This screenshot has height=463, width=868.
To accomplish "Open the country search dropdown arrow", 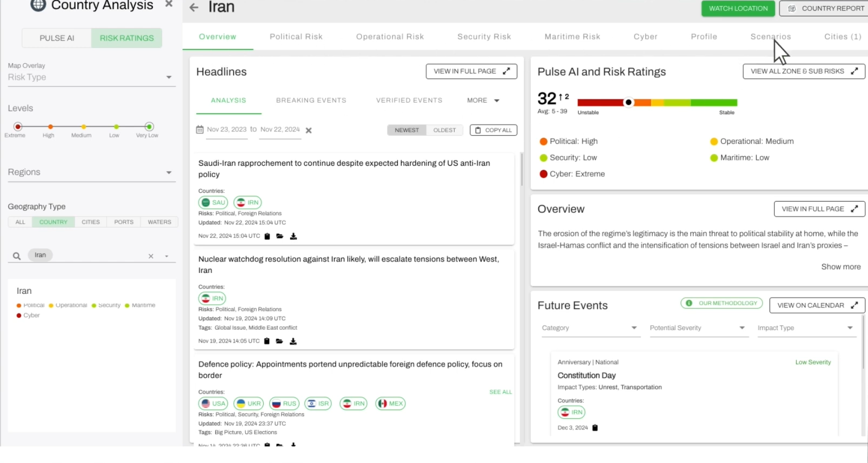I will point(166,257).
